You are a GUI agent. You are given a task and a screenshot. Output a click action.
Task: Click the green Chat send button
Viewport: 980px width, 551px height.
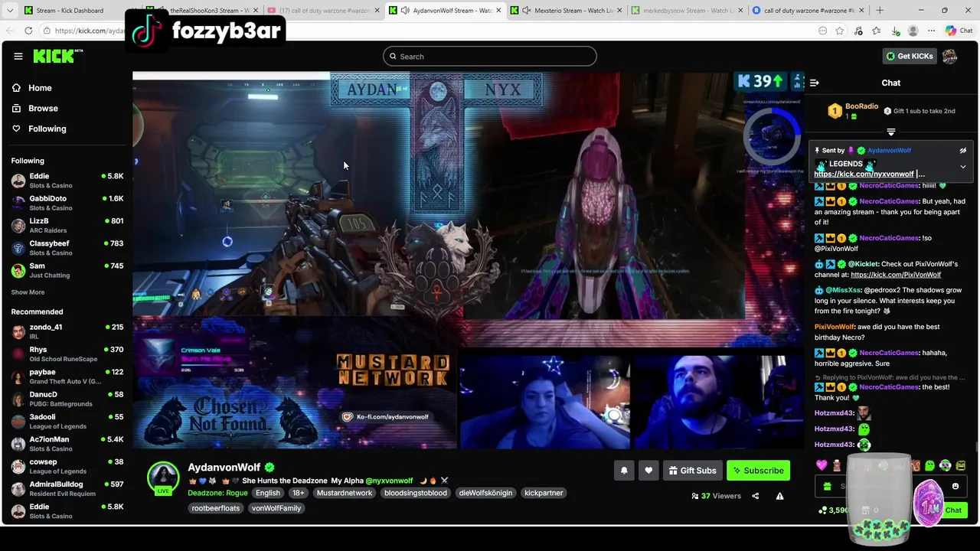tap(953, 510)
